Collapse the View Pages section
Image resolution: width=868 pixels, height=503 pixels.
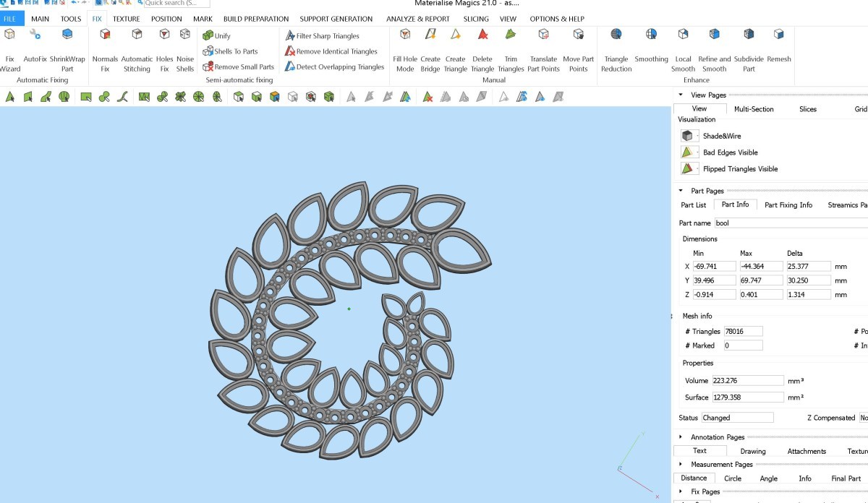(681, 95)
